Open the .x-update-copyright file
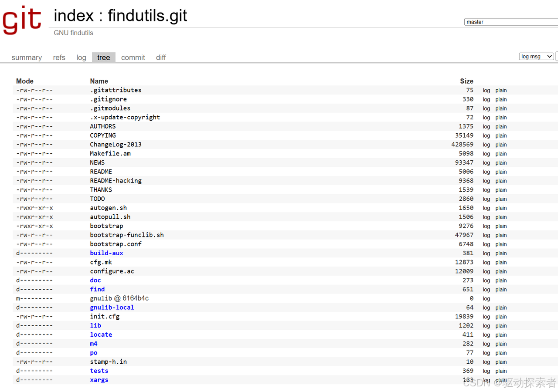 point(125,117)
